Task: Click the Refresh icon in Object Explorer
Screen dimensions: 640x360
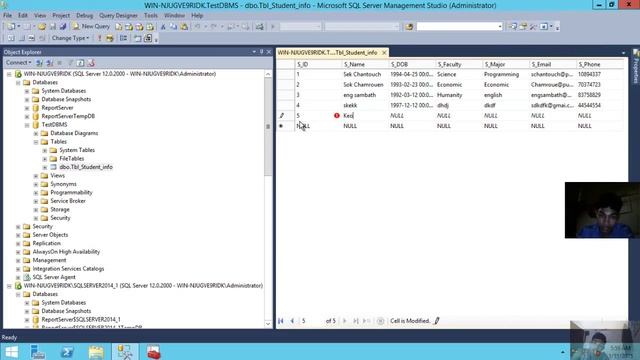Action: click(x=80, y=62)
